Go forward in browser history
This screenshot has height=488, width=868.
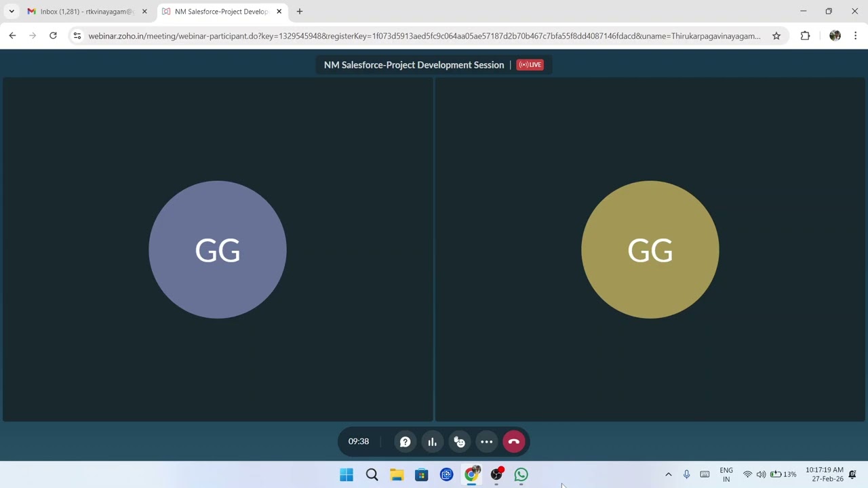[x=33, y=36]
